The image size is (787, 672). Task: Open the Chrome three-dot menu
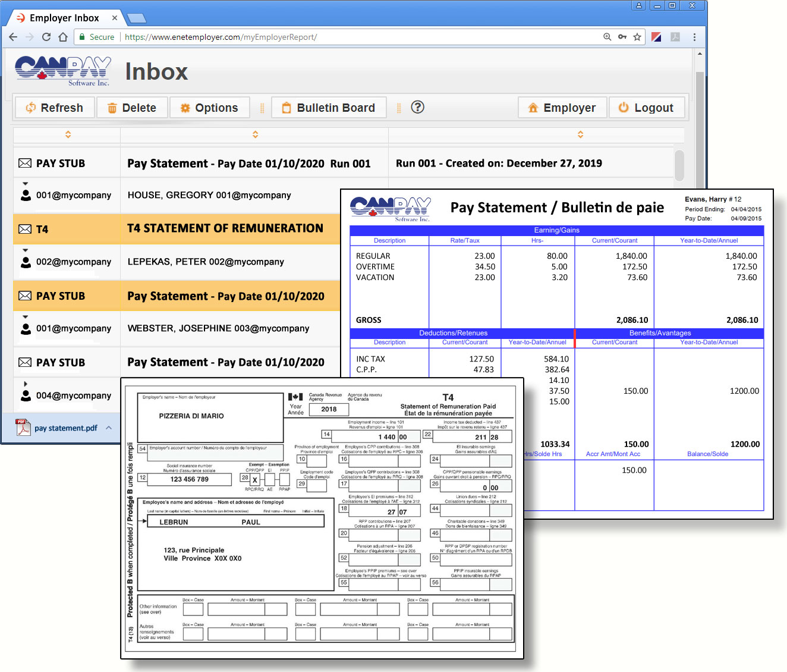tap(694, 37)
